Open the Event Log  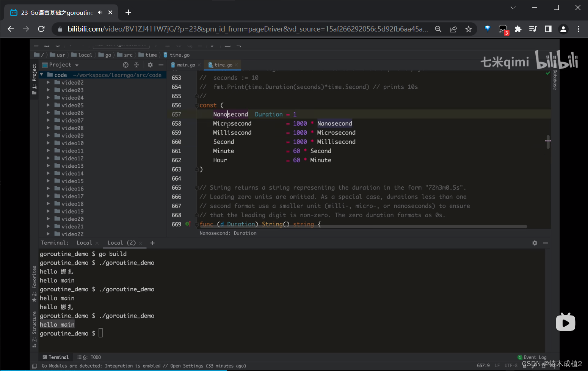[x=532, y=357]
